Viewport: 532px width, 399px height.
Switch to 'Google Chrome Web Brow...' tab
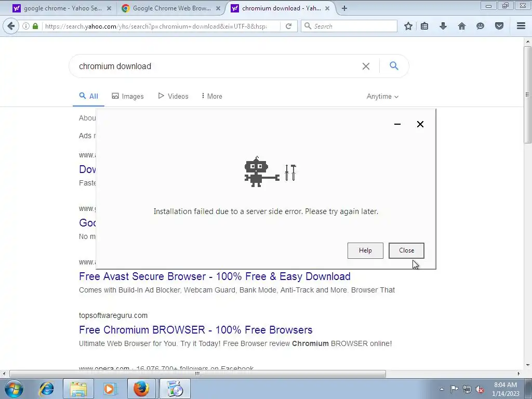click(x=171, y=8)
